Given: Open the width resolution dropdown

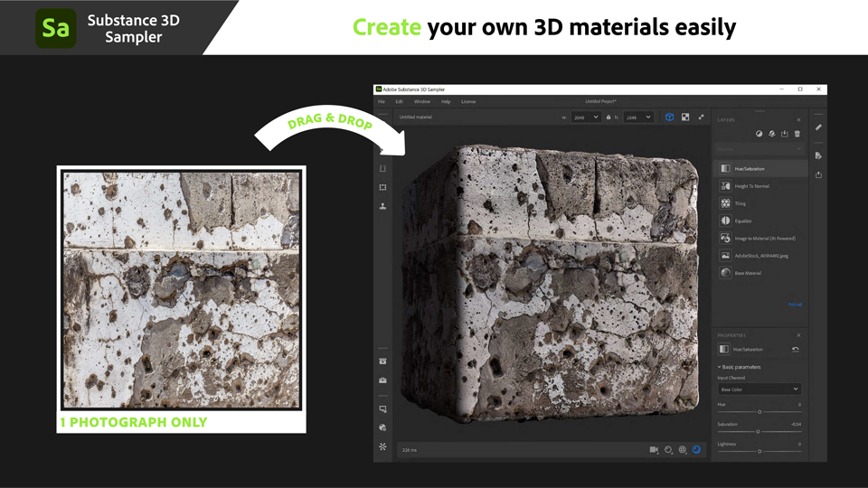Looking at the screenshot, I should pos(586,117).
